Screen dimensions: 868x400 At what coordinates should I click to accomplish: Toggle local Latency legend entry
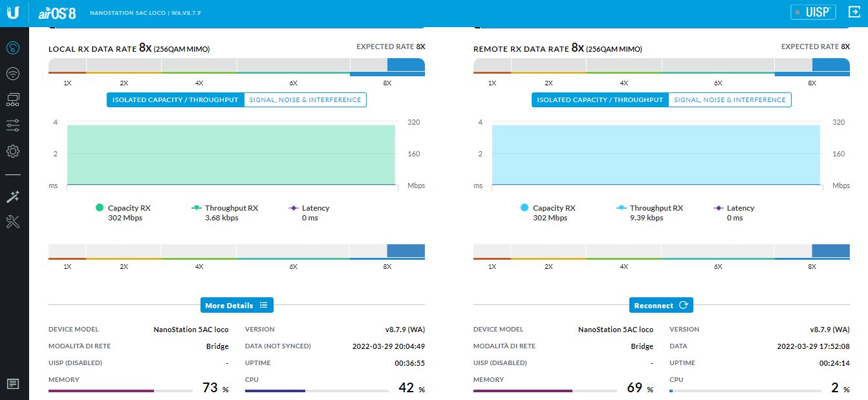click(309, 208)
